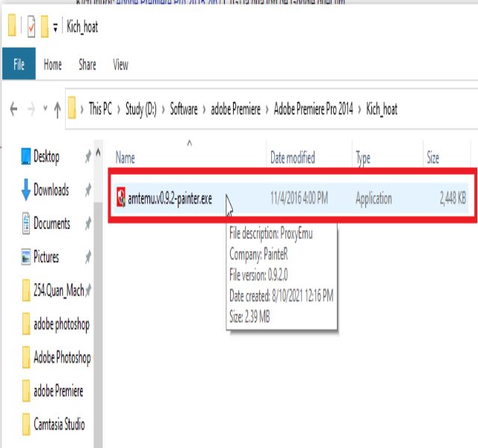The height and width of the screenshot is (448, 478).
Task: Click the adobe Premiere folder icon in sidebar
Action: [26, 391]
